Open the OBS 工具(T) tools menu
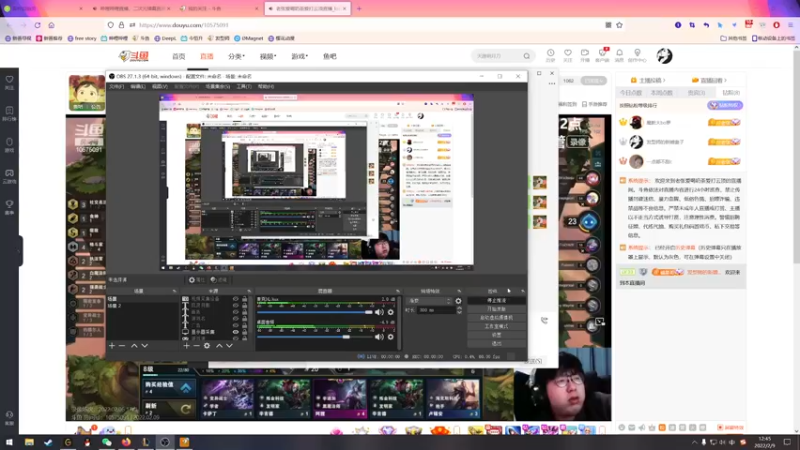This screenshot has height=450, width=800. coord(243,87)
